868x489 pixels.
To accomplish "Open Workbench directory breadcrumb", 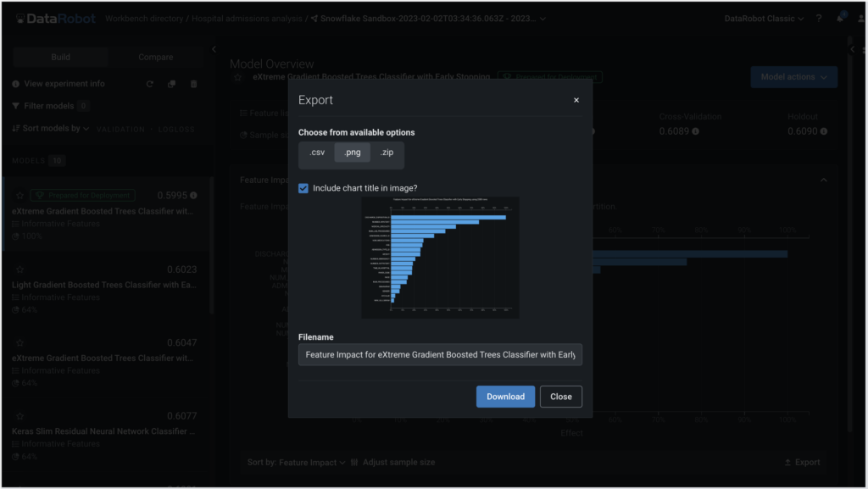I will pos(144,19).
